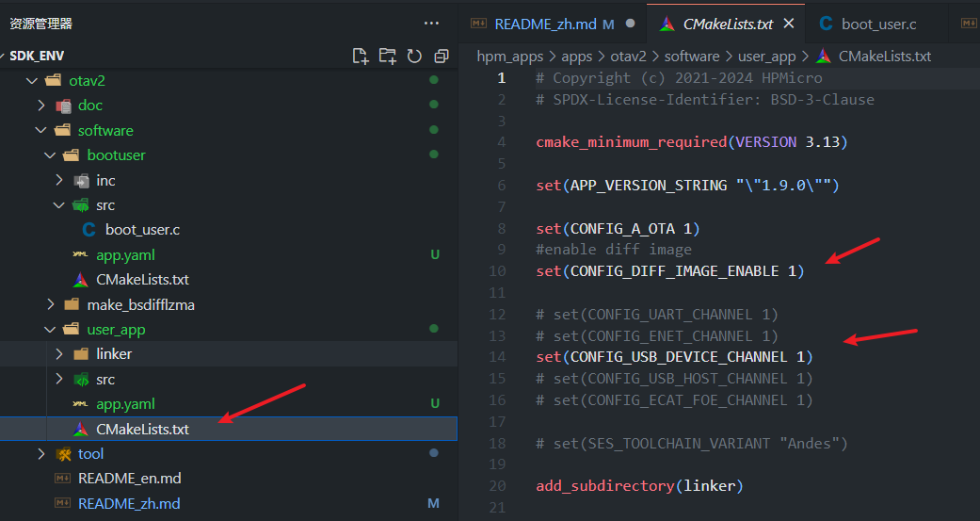Collapse the SDK_ENV root section
980x521 pixels.
coord(37,56)
